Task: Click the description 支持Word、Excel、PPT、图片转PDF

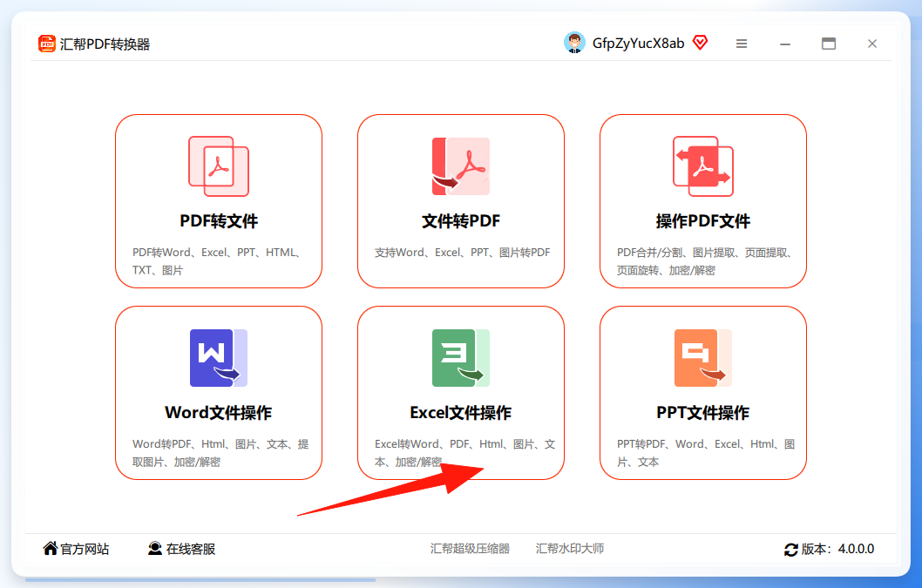Action: pos(462,253)
